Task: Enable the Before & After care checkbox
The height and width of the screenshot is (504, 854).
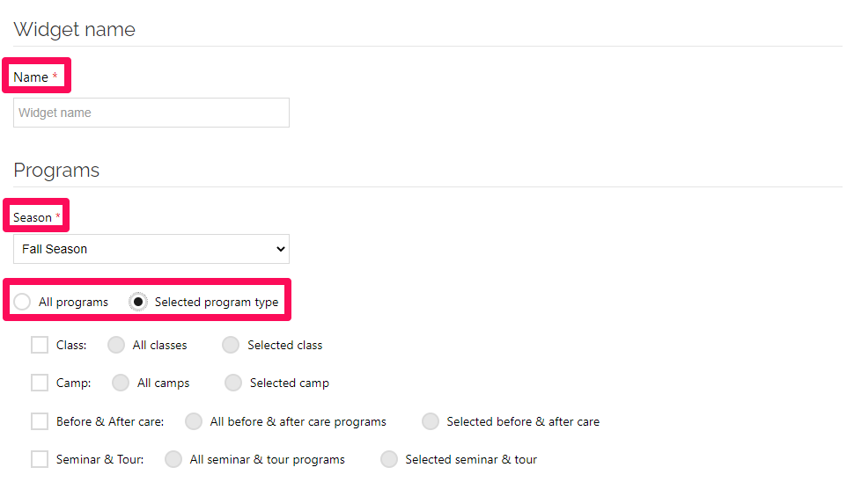Action: click(40, 421)
